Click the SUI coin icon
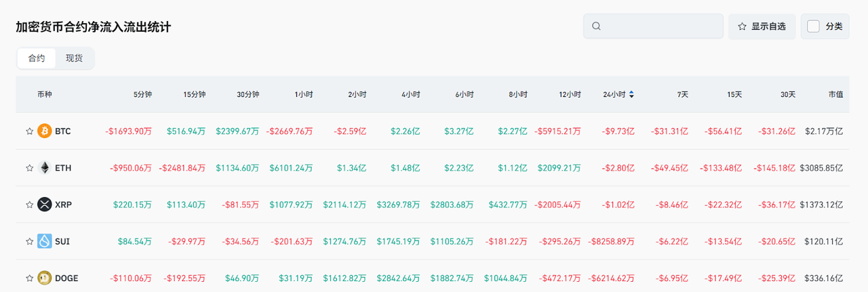This screenshot has height=292, width=868. click(x=45, y=241)
